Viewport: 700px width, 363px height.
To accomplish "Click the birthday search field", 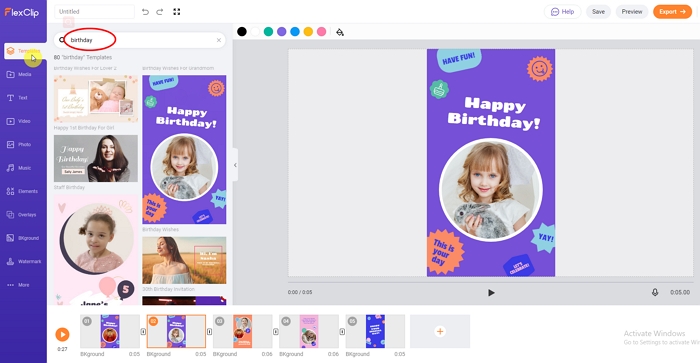I will (141, 40).
